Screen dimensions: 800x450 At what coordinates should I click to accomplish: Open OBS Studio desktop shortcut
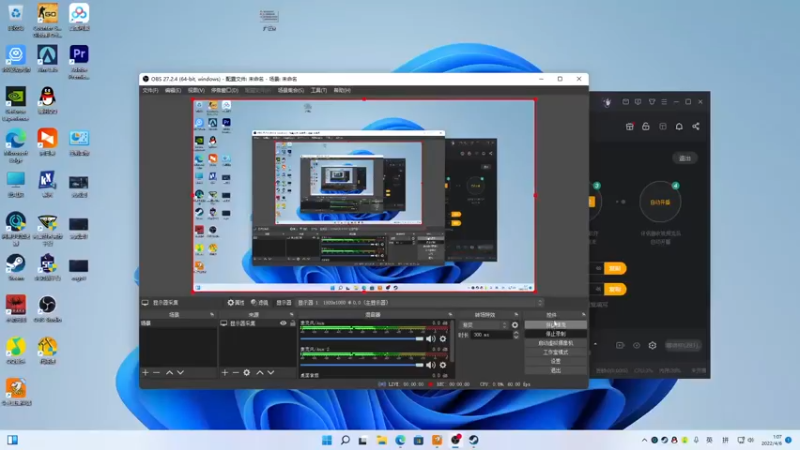pos(47,309)
